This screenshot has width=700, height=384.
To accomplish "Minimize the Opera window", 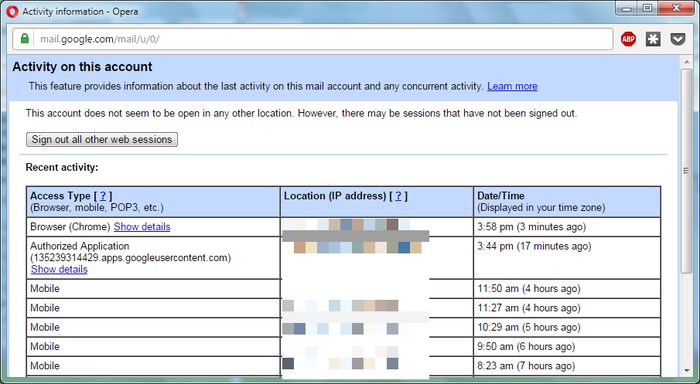I will (627, 8).
